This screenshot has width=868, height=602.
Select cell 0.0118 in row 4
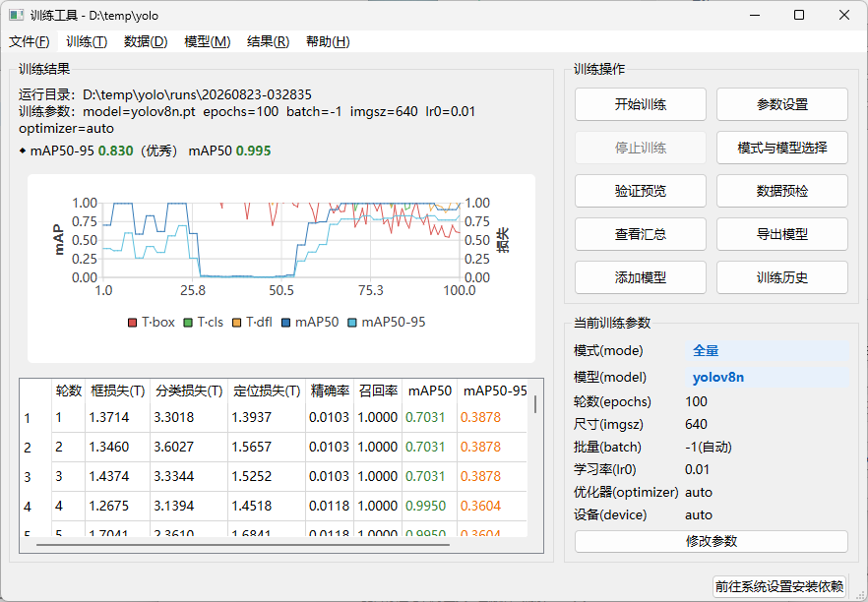[x=330, y=506]
